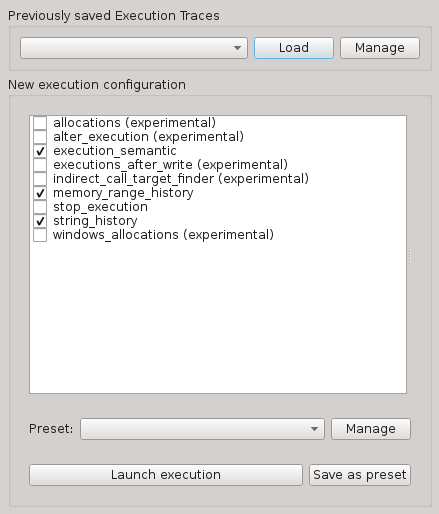This screenshot has width=439, height=514.
Task: Enable the allocations (experimental) checkbox
Action: (x=40, y=123)
